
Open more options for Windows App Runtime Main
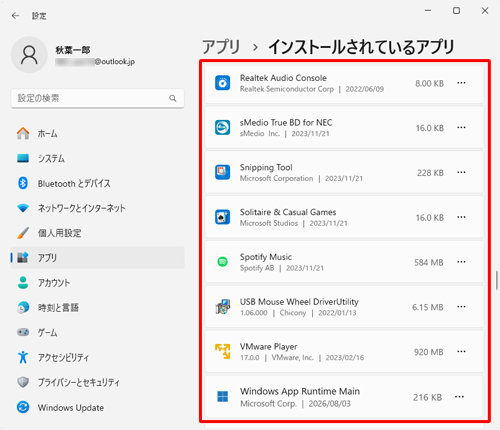[x=459, y=397]
